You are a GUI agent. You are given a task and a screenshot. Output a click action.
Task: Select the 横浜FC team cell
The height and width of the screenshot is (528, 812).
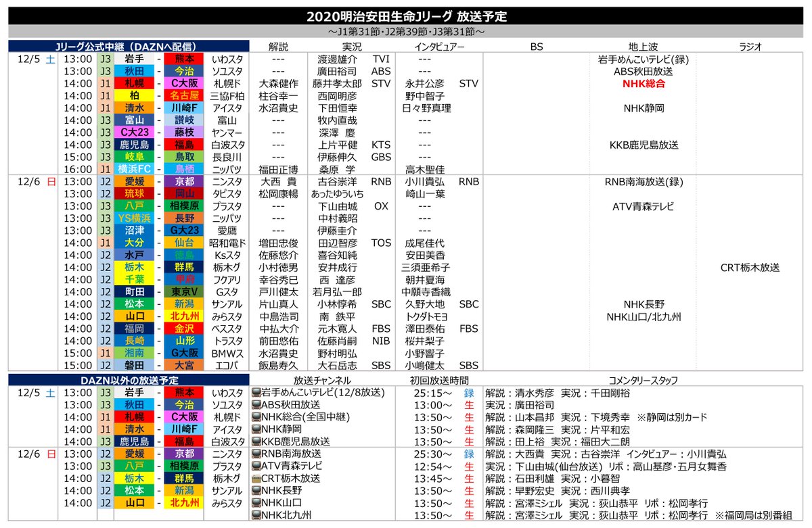(135, 169)
